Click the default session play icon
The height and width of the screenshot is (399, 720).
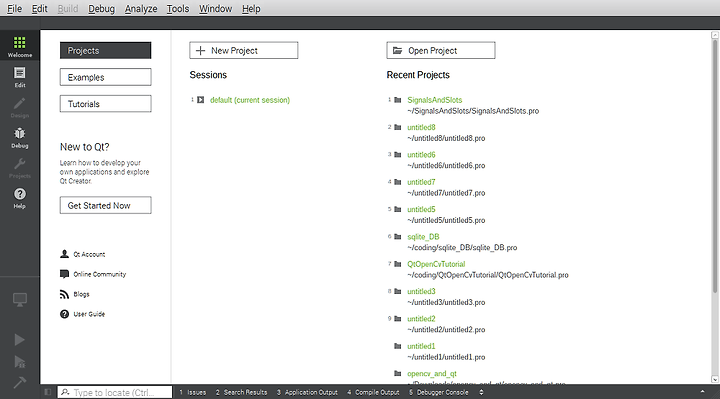point(201,100)
